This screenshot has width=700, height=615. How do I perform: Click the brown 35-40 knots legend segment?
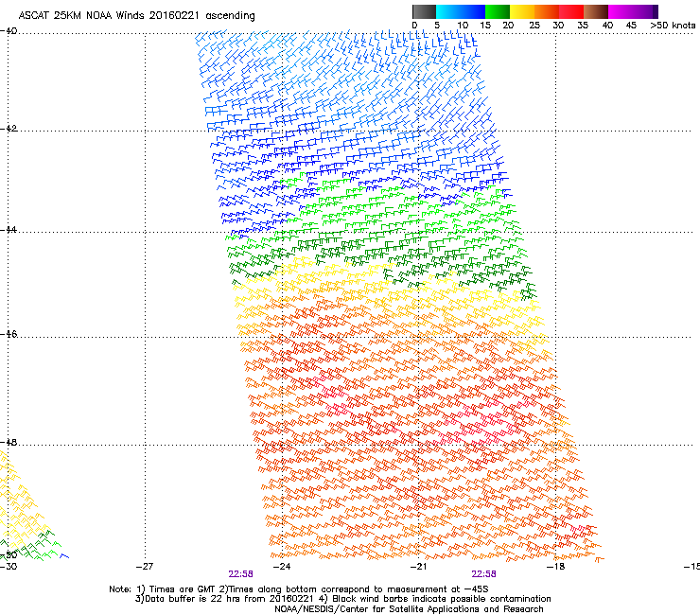596,11
